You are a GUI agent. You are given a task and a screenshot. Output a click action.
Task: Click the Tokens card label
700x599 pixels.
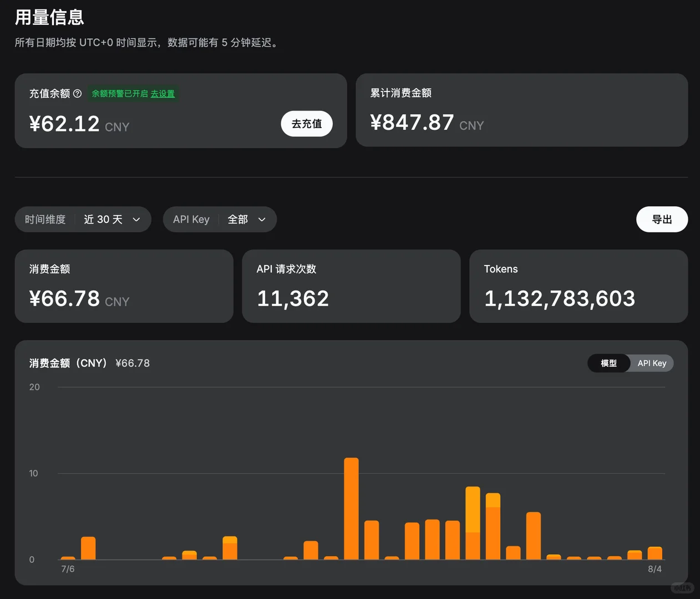pos(501,269)
